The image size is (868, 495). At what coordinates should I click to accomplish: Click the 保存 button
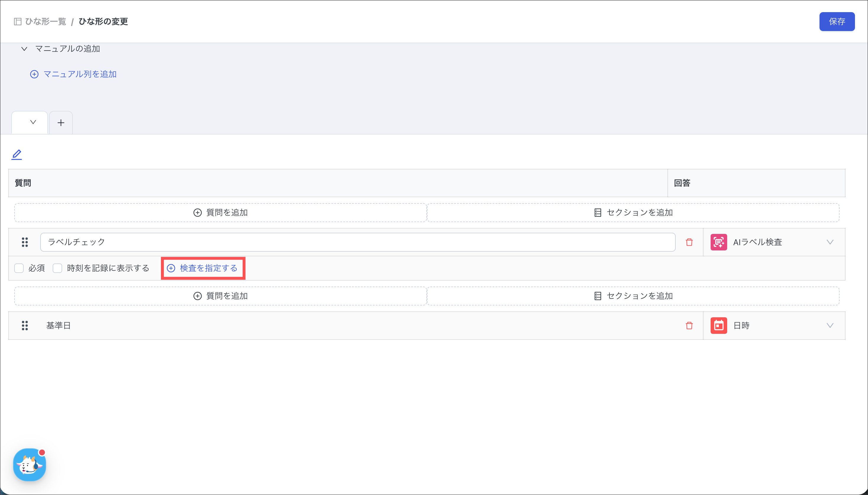coord(836,22)
